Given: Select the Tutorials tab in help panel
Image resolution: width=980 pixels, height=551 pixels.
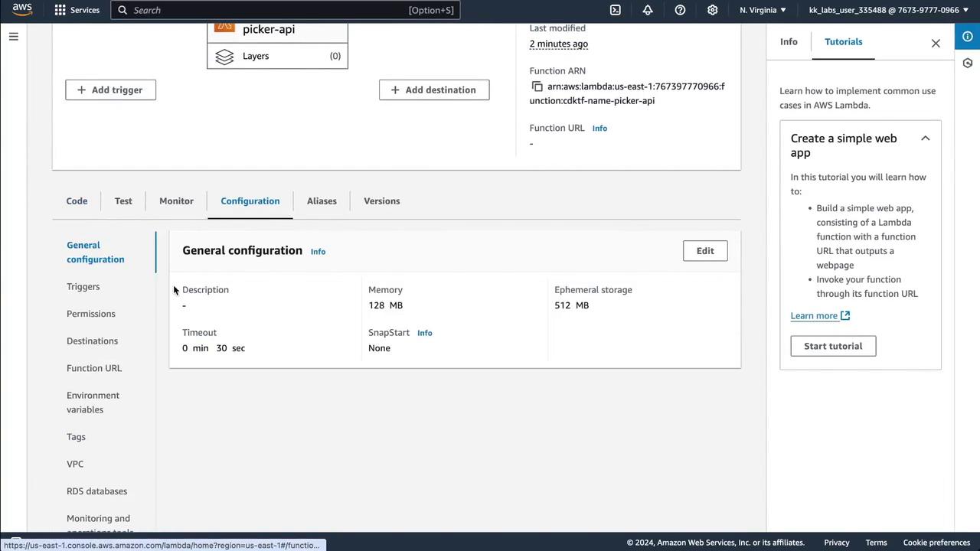Looking at the screenshot, I should 843,42.
